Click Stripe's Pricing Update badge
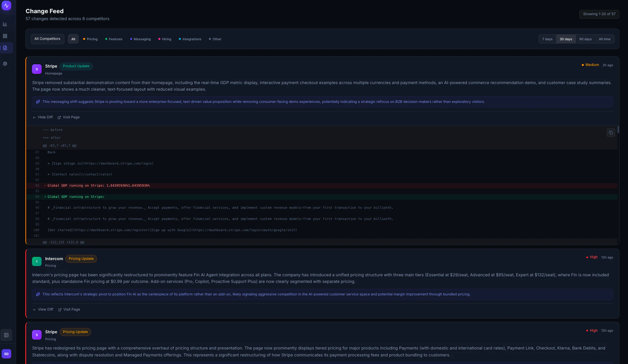 click(75, 332)
